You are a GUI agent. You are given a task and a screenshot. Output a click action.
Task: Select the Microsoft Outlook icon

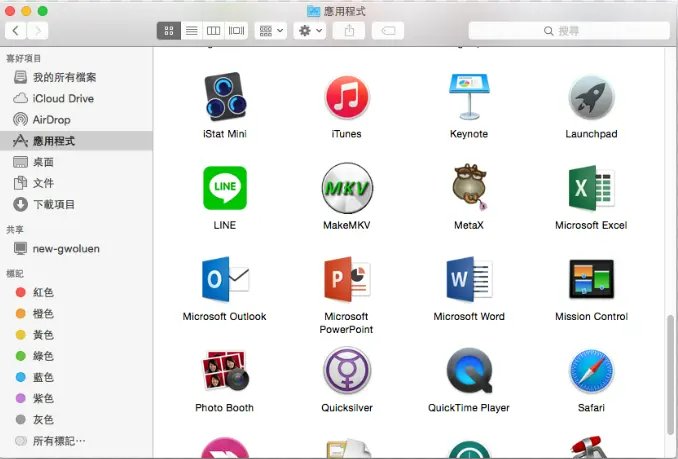[x=225, y=279]
